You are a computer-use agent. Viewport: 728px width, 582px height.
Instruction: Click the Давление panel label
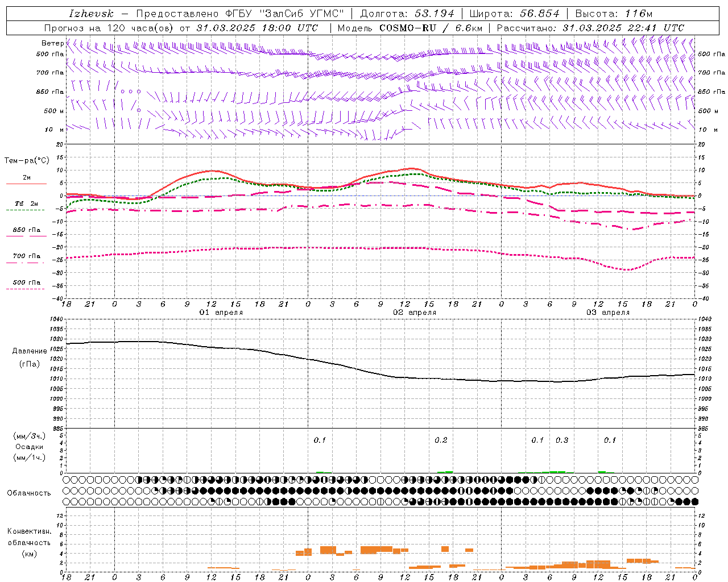30,351
